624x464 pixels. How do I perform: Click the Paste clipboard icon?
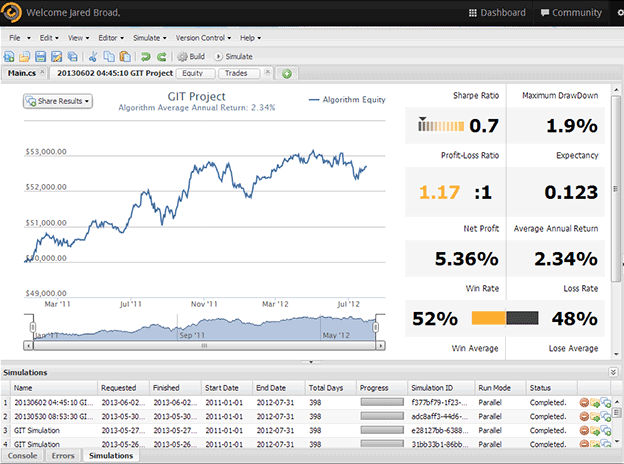[124, 57]
